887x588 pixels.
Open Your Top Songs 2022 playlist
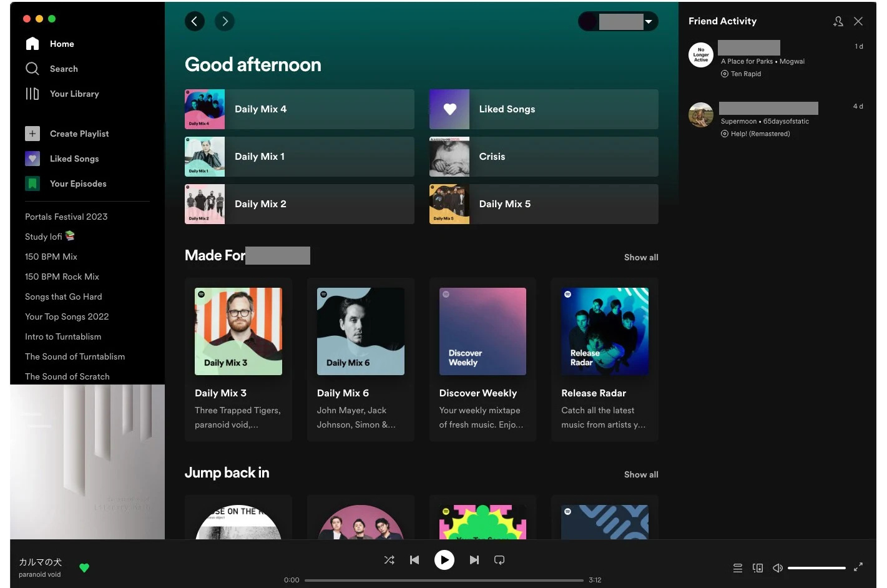coord(67,316)
